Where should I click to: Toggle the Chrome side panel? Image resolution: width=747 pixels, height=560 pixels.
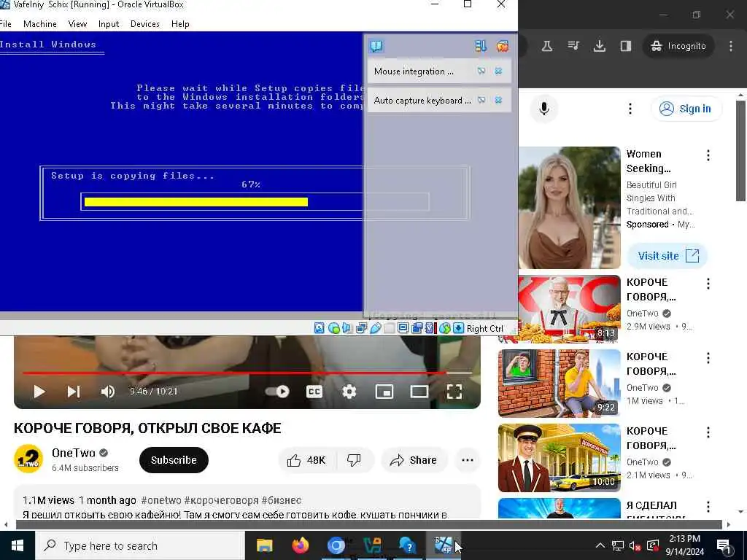click(x=625, y=46)
